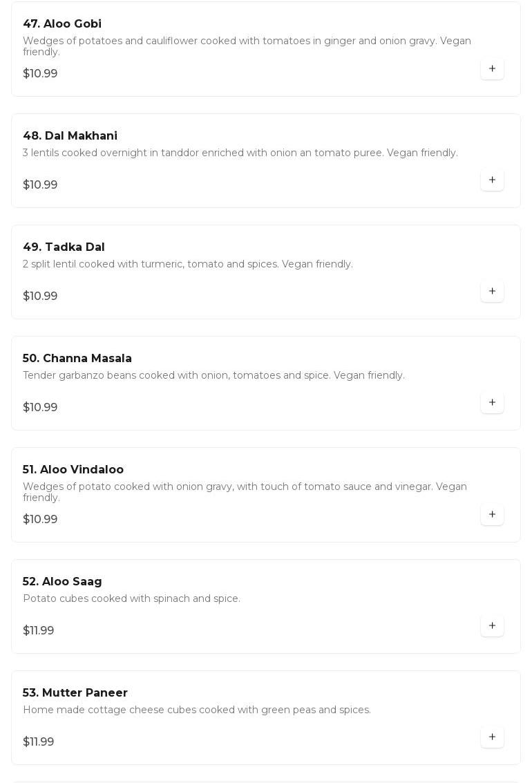Click the Dal Makhani lentils description

coord(240,153)
